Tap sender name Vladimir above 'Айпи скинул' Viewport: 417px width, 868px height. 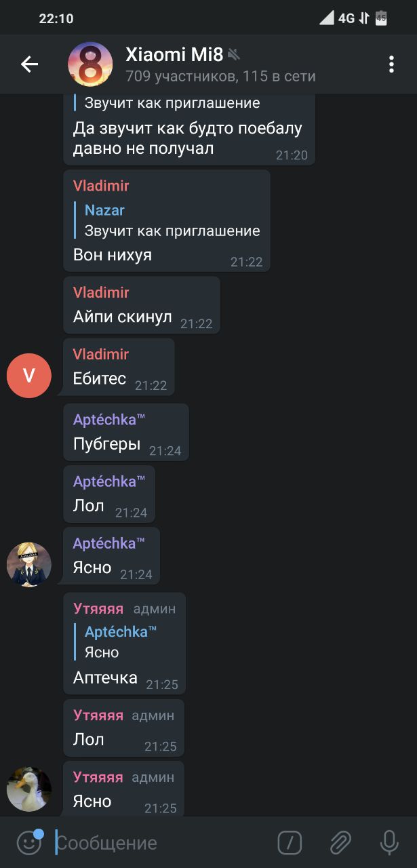(101, 292)
